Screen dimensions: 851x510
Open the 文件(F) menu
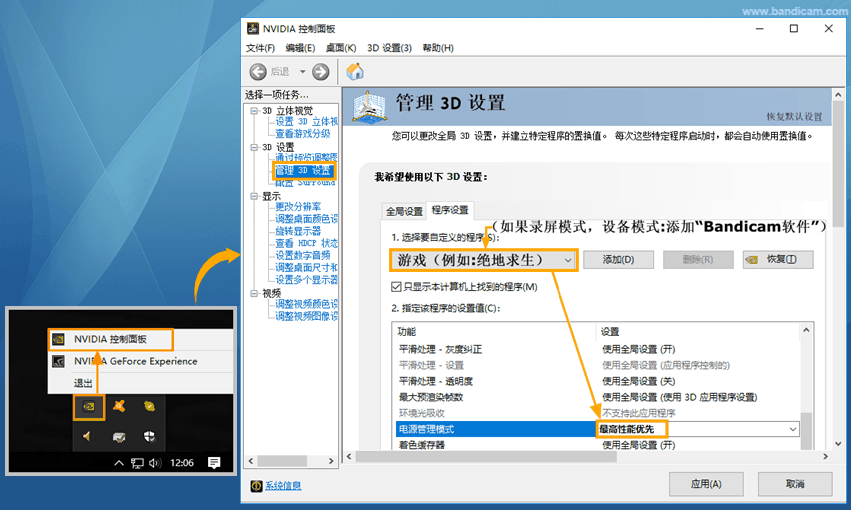261,48
